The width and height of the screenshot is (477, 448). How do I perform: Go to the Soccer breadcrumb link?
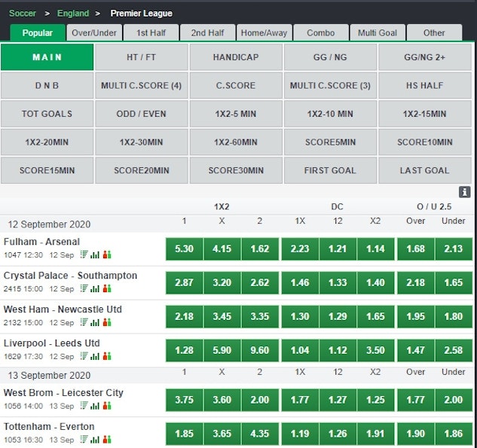[x=23, y=14]
